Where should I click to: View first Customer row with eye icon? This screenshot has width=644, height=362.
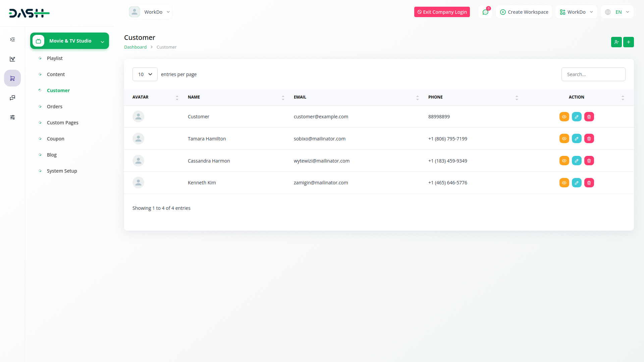tap(564, 117)
